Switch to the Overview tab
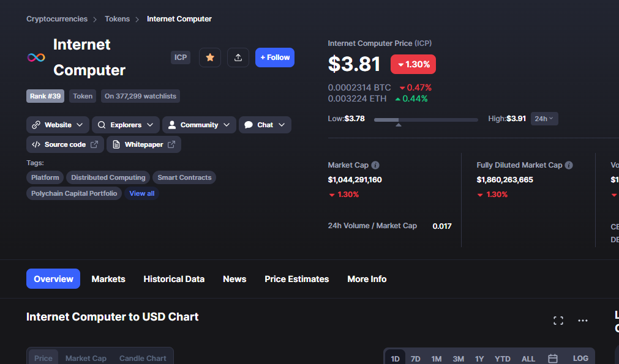The width and height of the screenshot is (619, 364). tap(53, 279)
